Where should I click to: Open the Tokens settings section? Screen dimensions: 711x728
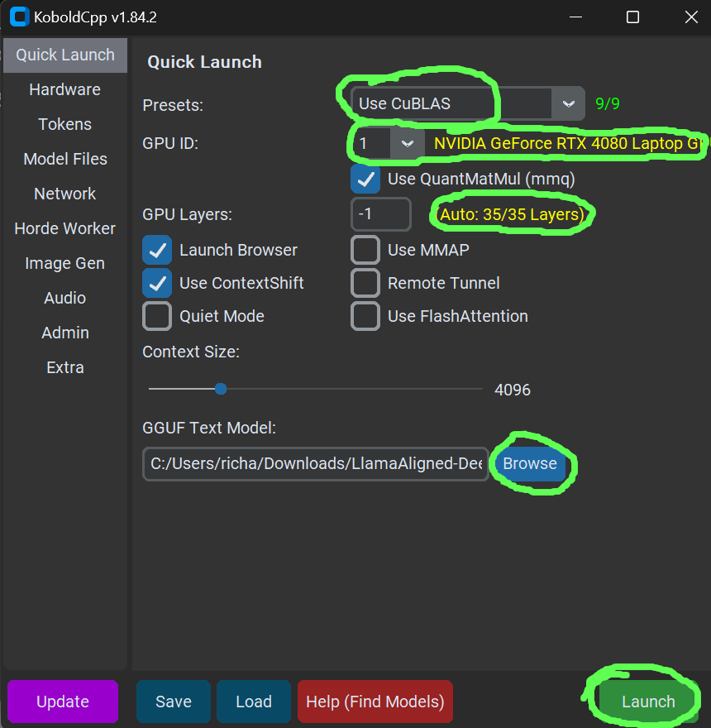64,124
